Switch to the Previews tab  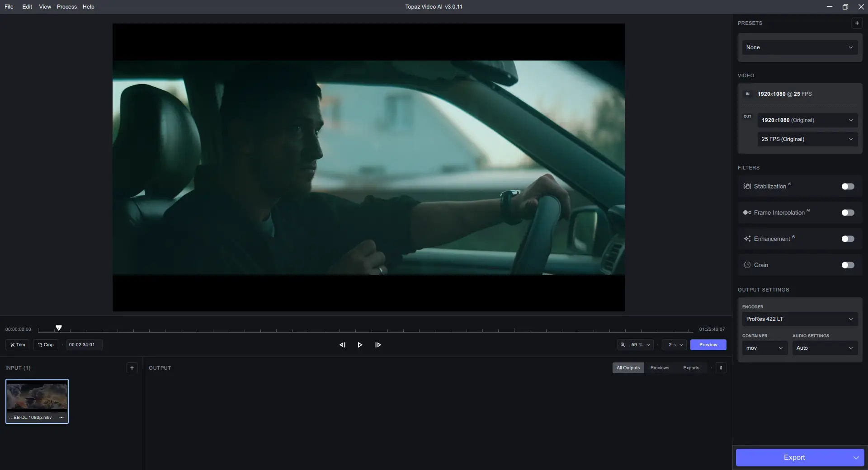(x=660, y=368)
